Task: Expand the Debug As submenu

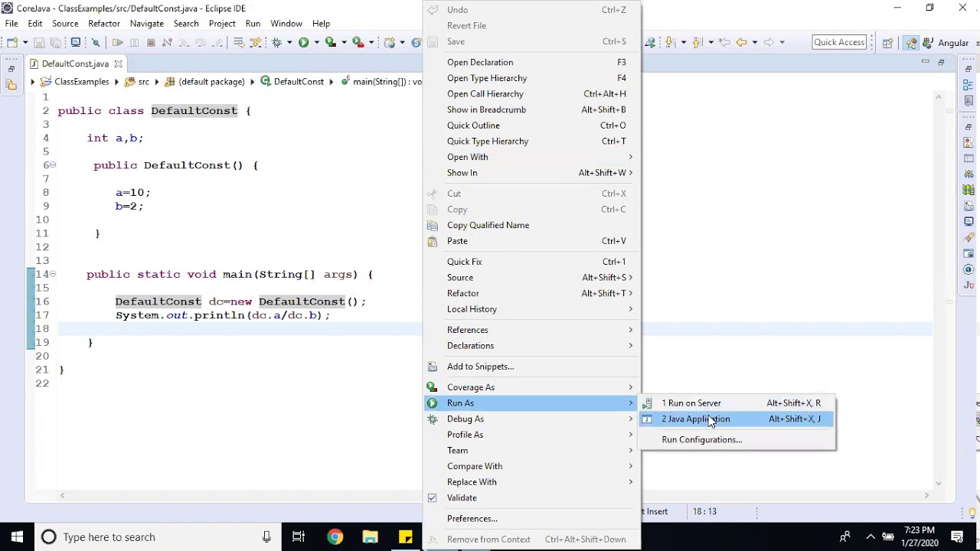Action: coord(531,419)
